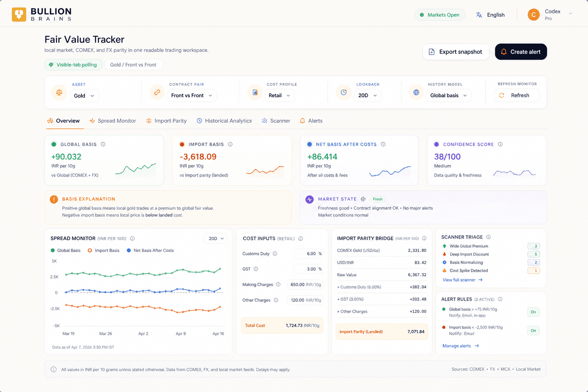Image resolution: width=588 pixels, height=392 pixels.
Task: Click the Alert Rules info icon
Action: 500,299
